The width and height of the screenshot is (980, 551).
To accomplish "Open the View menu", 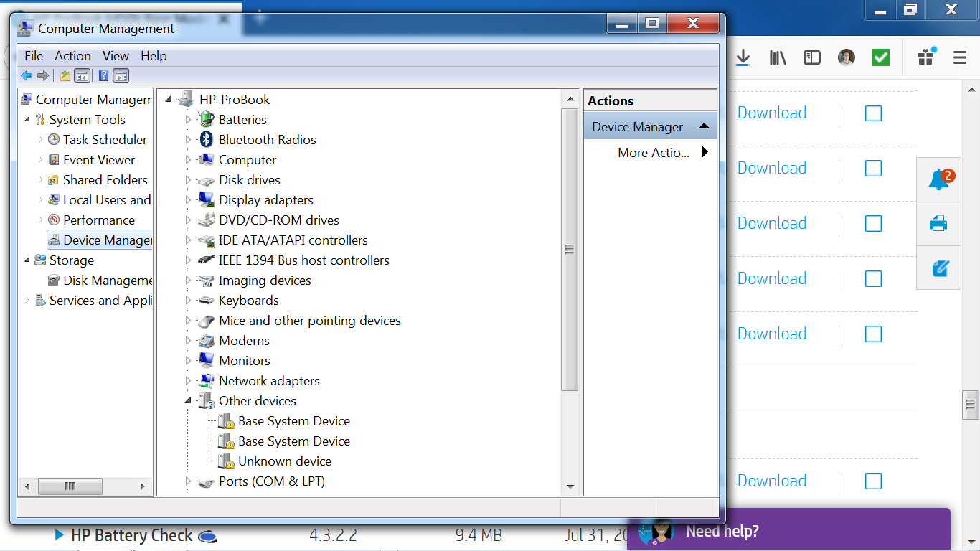I will (x=116, y=55).
